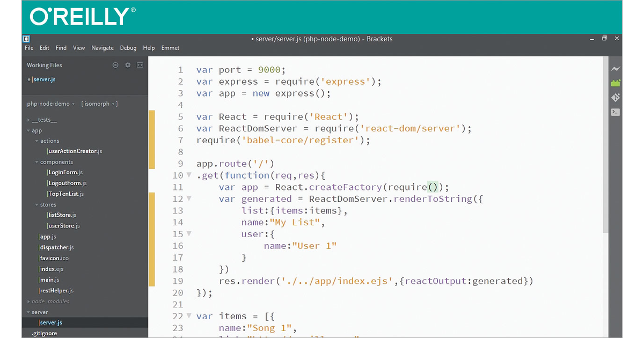The image size is (644, 338).
Task: Open dispatcher.js file
Action: pyautogui.click(x=57, y=247)
